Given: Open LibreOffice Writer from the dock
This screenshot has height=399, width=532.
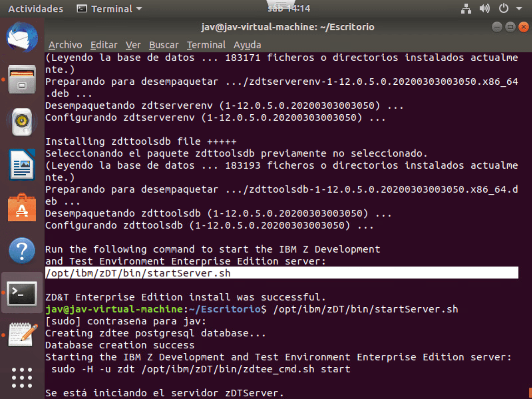Looking at the screenshot, I should click(22, 165).
